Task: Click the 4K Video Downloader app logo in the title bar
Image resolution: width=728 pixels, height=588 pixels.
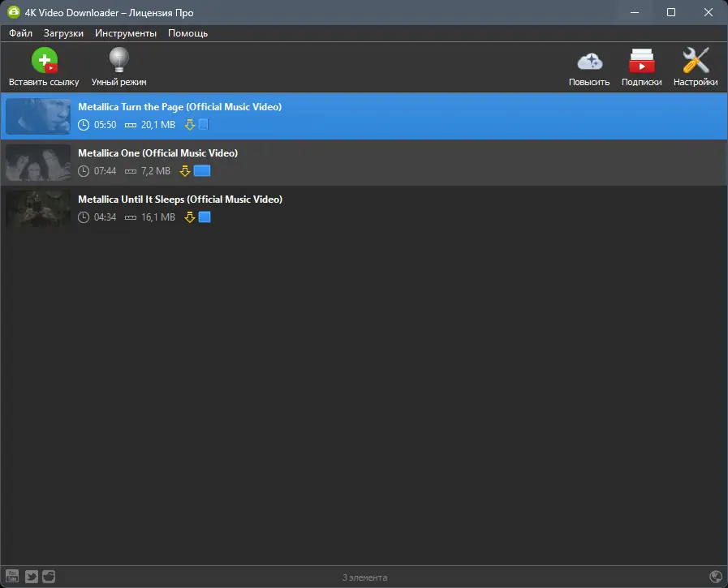Action: coord(14,12)
